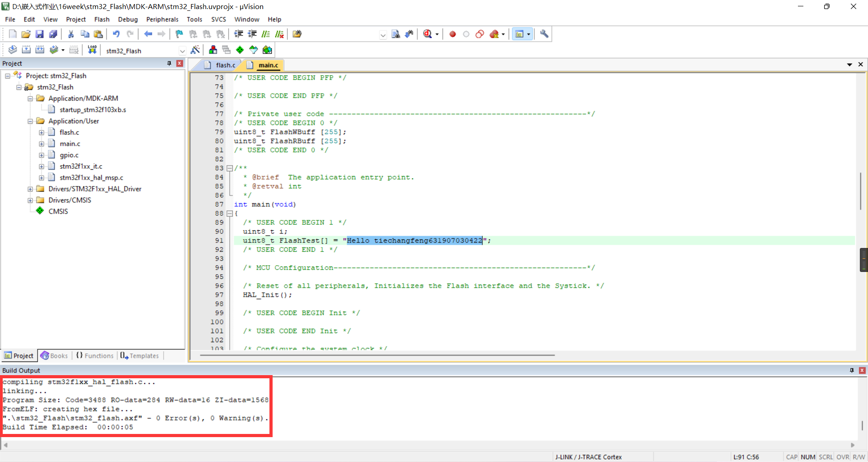Open Options for Target with the magic wand icon

pyautogui.click(x=195, y=50)
